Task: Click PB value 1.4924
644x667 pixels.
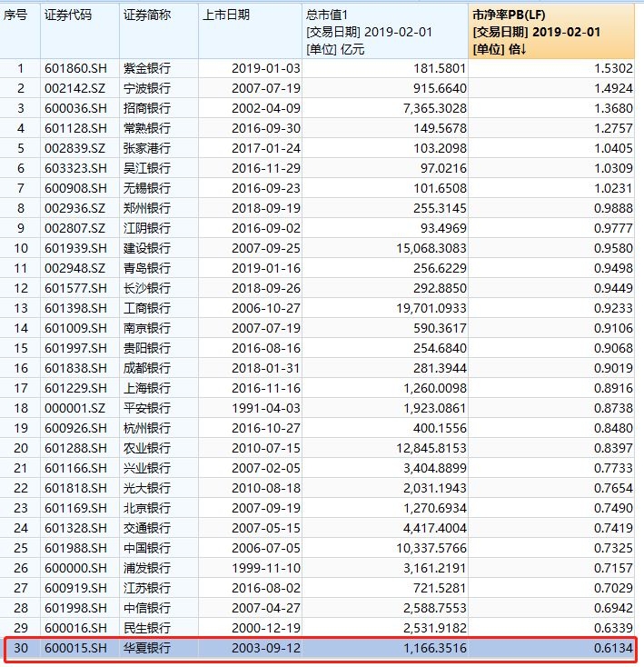Action: point(613,88)
